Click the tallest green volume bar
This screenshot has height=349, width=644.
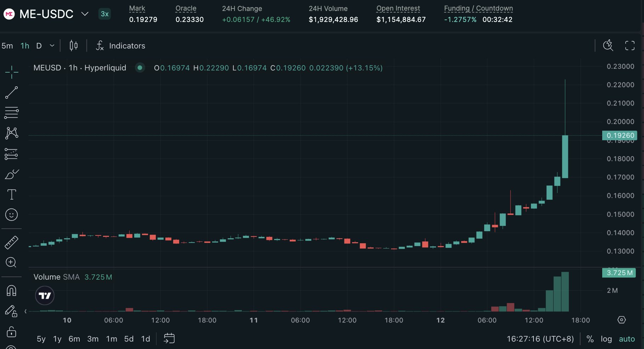[565, 292]
